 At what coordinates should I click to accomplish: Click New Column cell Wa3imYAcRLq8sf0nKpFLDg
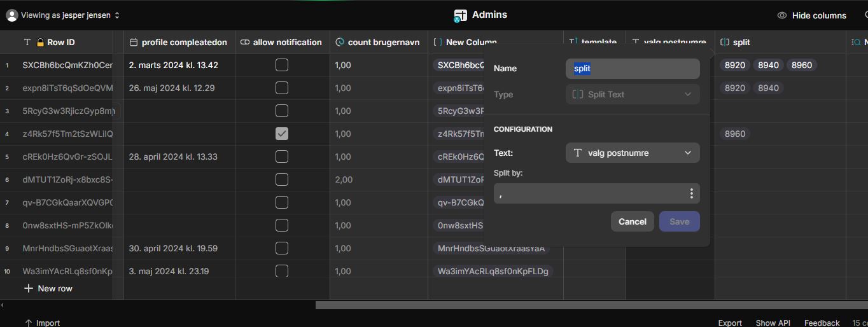tap(493, 271)
